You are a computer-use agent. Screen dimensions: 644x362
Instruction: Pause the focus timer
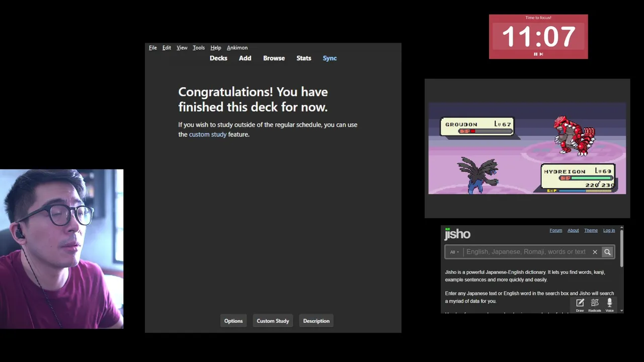pyautogui.click(x=535, y=54)
